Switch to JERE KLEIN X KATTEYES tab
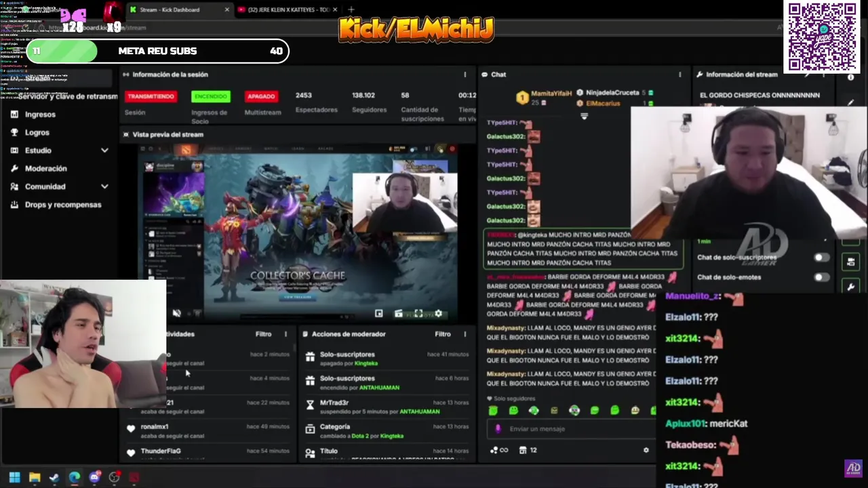The image size is (868, 488). pyautogui.click(x=288, y=9)
